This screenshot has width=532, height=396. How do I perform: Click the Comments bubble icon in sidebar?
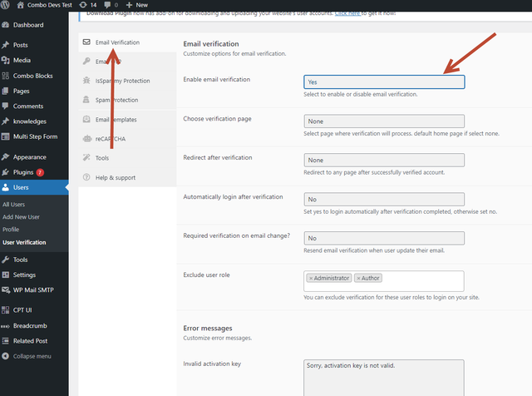click(x=6, y=106)
